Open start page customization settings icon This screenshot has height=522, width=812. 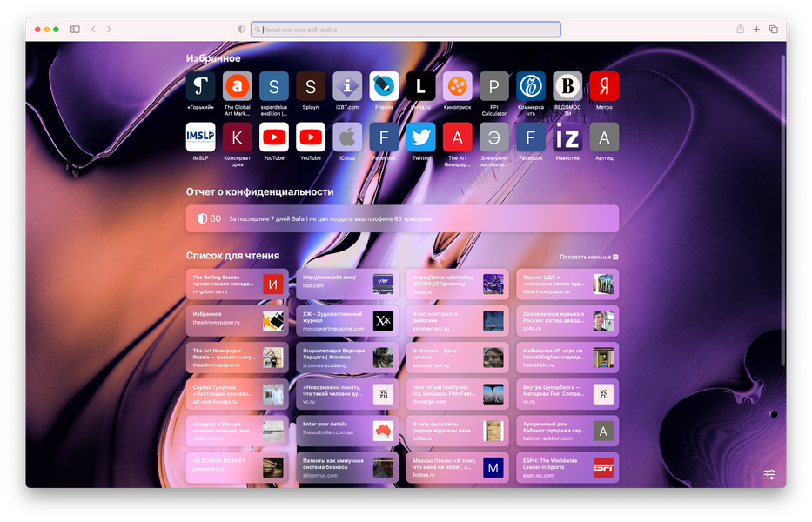coord(769,474)
